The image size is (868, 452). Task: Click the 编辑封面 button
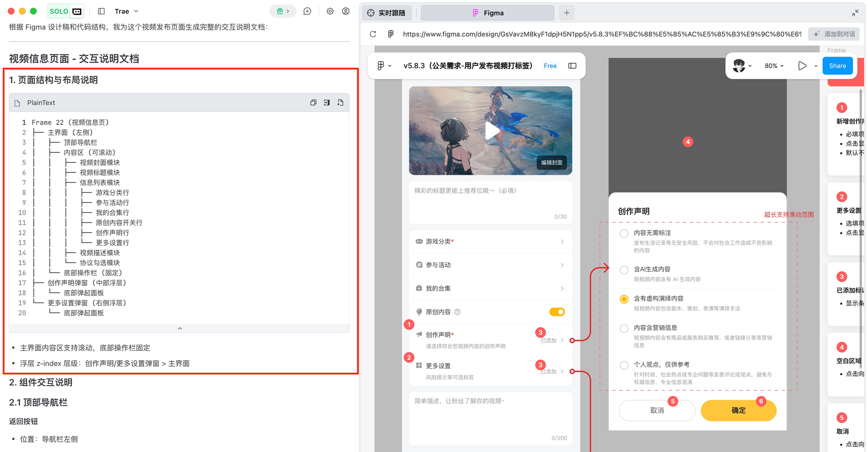coord(551,162)
